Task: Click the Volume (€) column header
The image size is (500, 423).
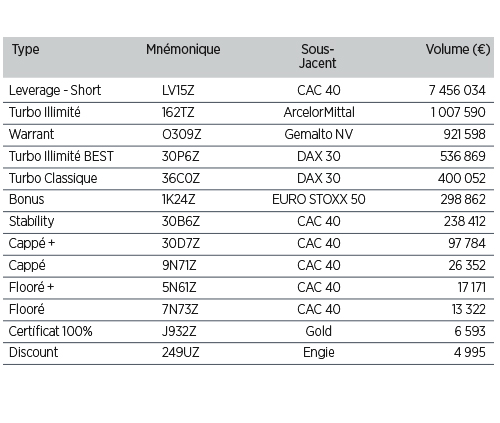Action: pyautogui.click(x=458, y=49)
